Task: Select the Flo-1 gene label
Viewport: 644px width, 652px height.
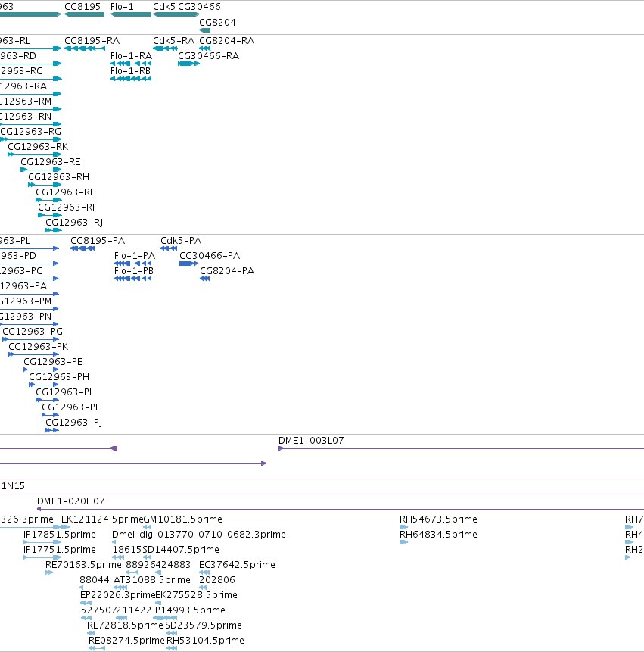Action: [122, 7]
